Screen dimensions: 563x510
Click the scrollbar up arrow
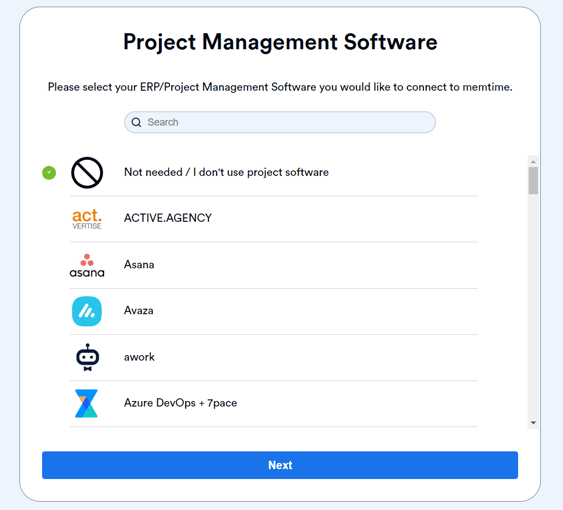[533, 162]
